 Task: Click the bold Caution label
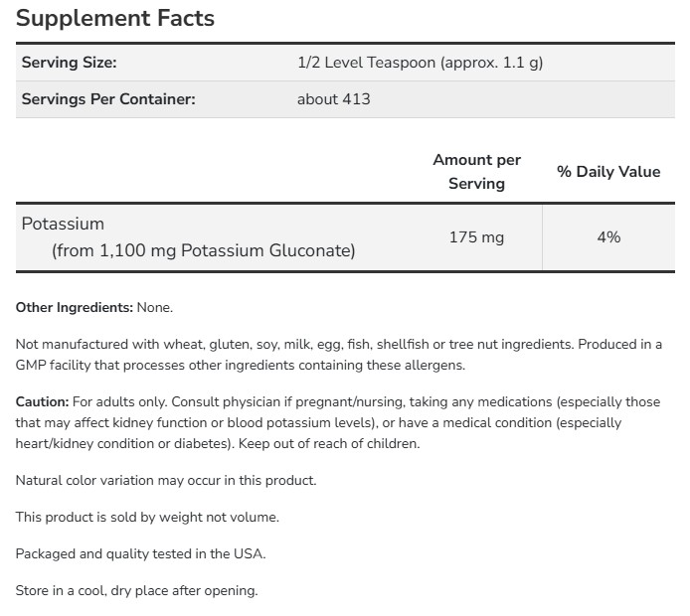tap(42, 401)
